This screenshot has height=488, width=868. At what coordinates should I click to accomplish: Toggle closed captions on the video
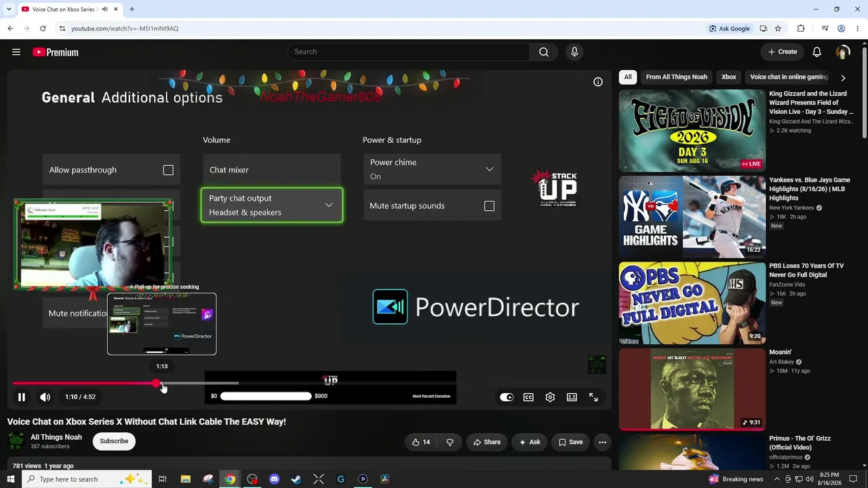pos(528,397)
